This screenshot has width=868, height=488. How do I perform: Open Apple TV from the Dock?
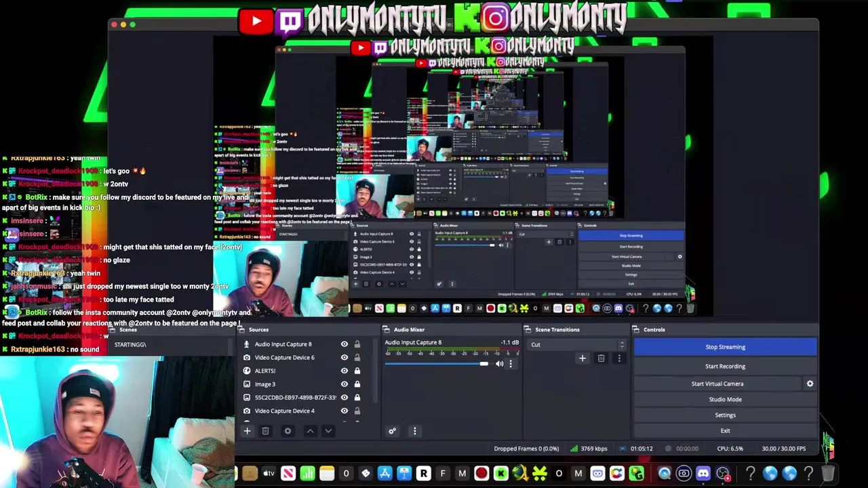pos(269,473)
